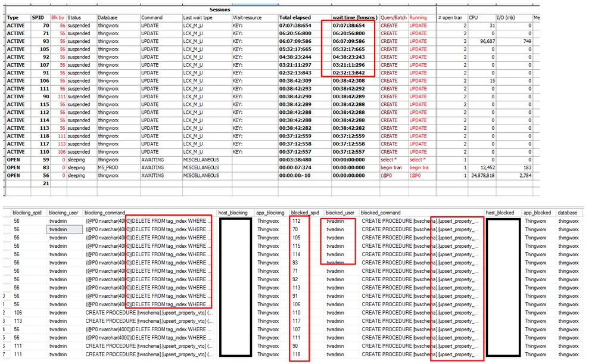
Task: Select wait time '04:38:23:243' cell
Action: [x=349, y=57]
